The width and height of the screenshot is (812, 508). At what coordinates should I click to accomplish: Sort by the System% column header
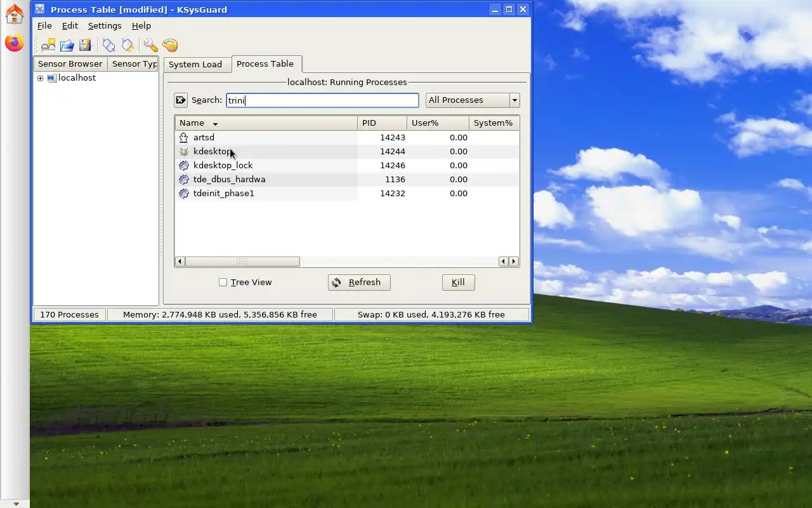[x=494, y=123]
